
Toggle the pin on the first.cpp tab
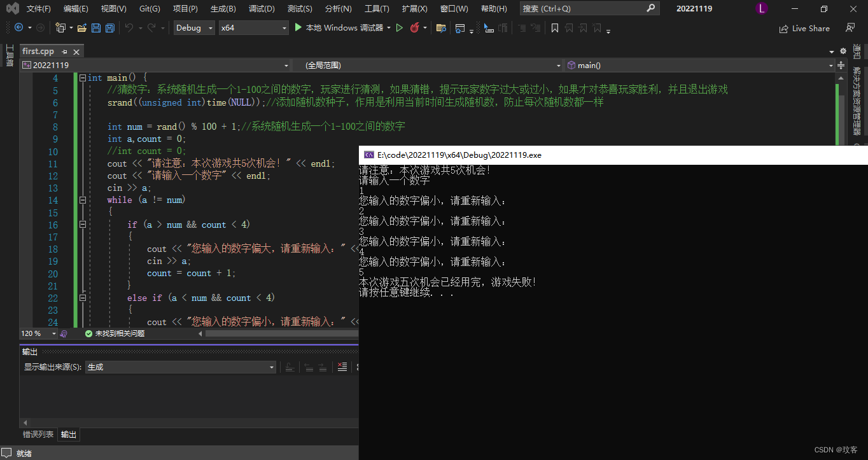tap(65, 52)
